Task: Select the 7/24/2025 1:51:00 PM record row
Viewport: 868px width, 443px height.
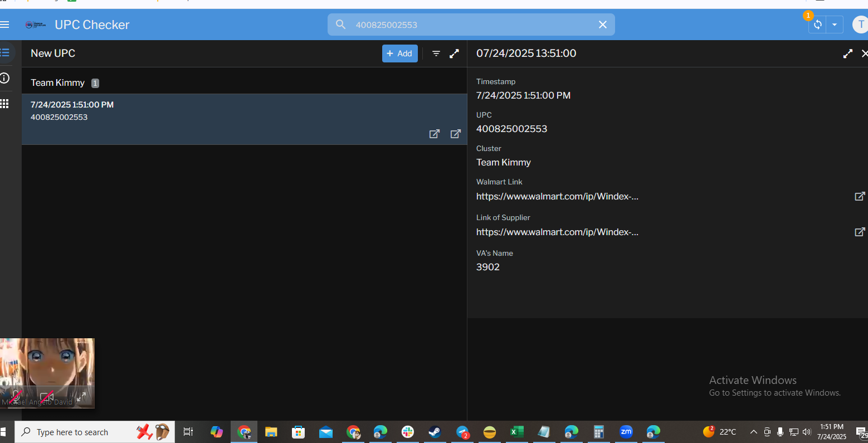Action: (223, 111)
